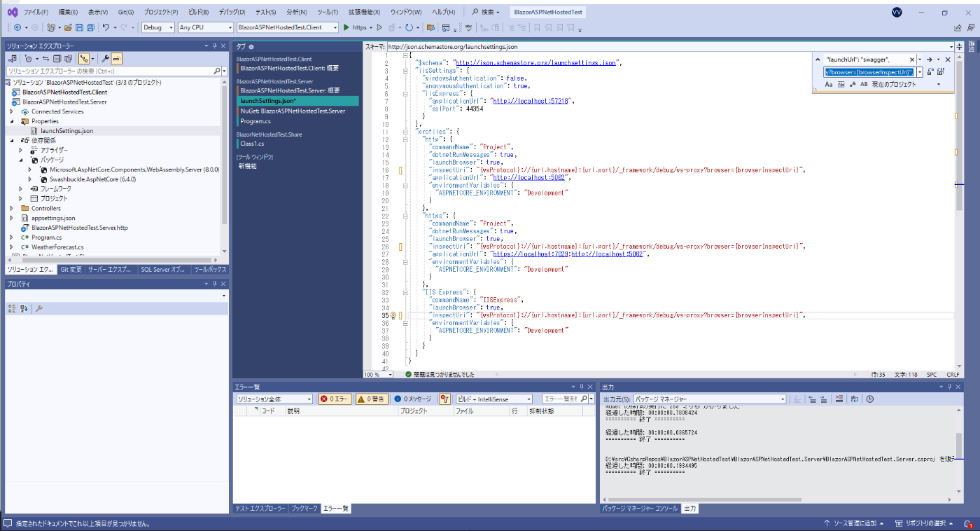Click the wrench icon in Properties panel

point(40,308)
